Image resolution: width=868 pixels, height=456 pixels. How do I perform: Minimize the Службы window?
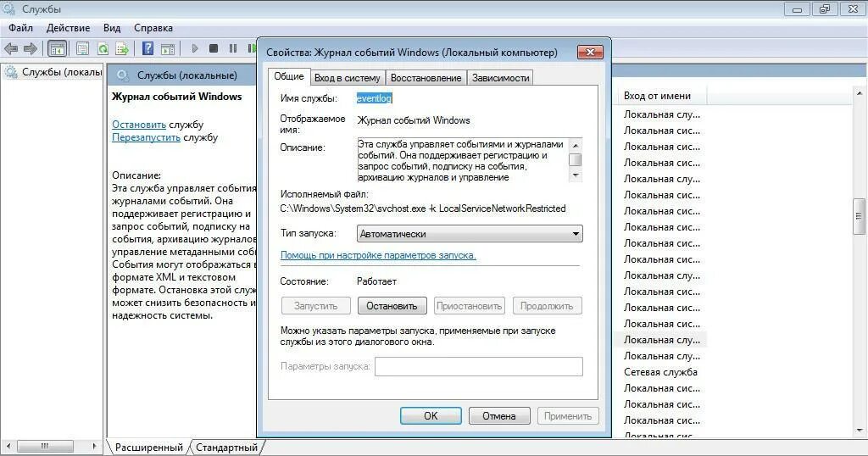click(797, 9)
